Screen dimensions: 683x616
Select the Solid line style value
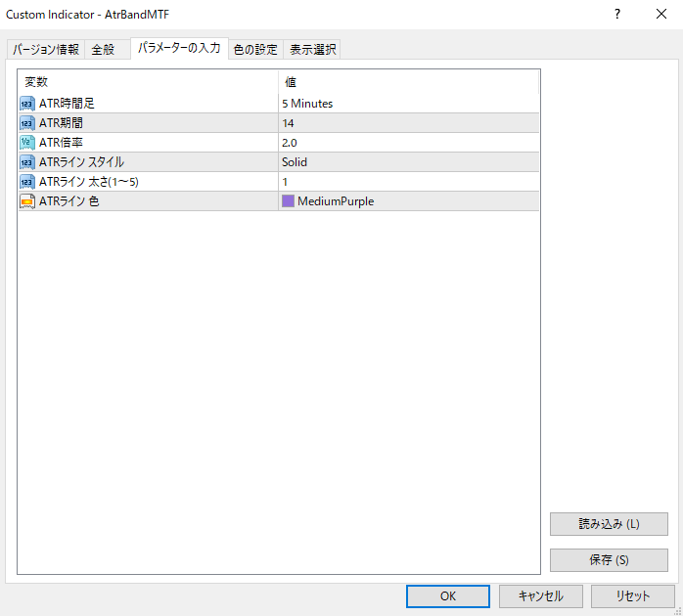[295, 162]
